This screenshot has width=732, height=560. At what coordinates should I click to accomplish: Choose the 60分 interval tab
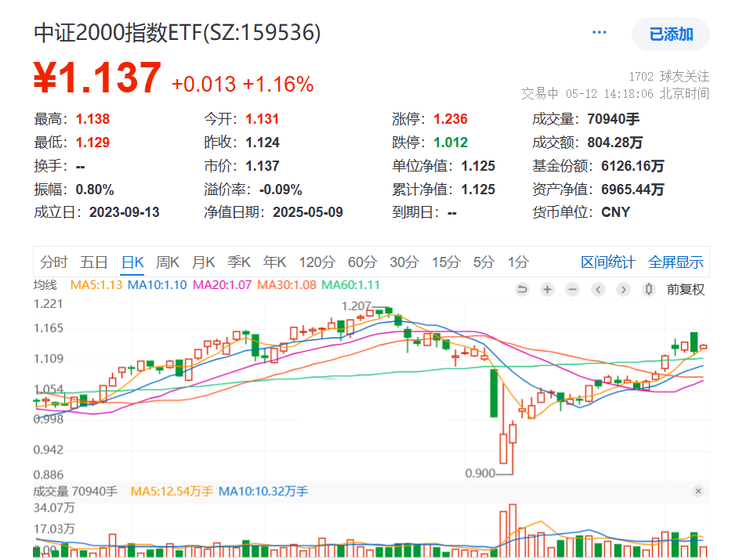coord(362,262)
